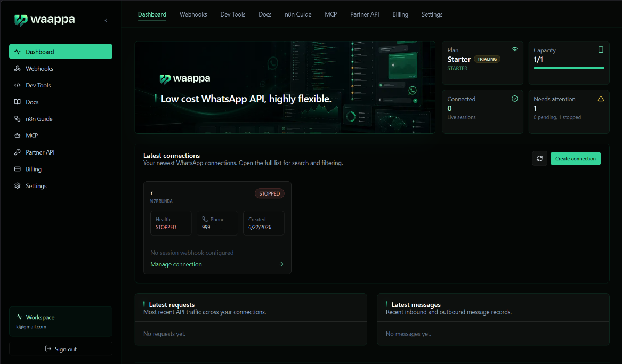Click the Dashboard pulse icon in sidebar
The image size is (622, 364).
(x=18, y=52)
